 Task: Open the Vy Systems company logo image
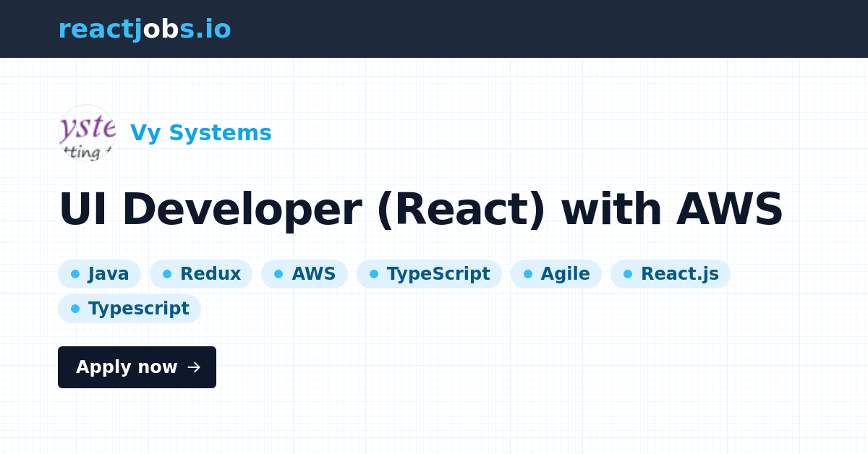point(86,133)
